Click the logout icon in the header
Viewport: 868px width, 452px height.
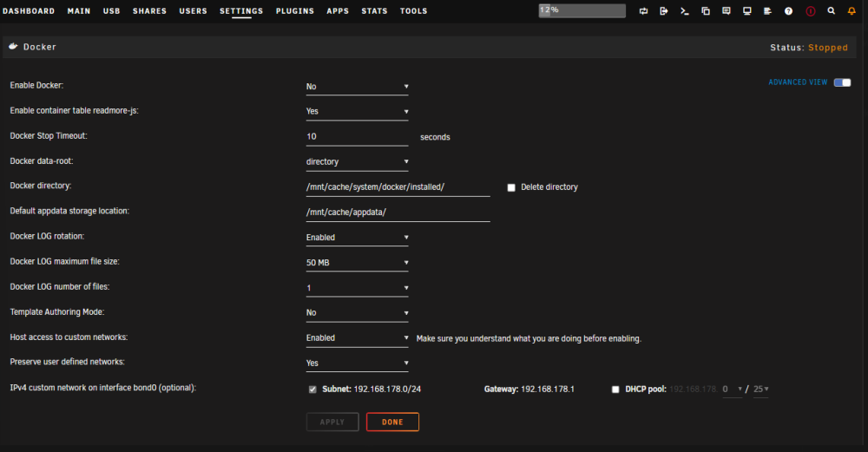tap(664, 11)
